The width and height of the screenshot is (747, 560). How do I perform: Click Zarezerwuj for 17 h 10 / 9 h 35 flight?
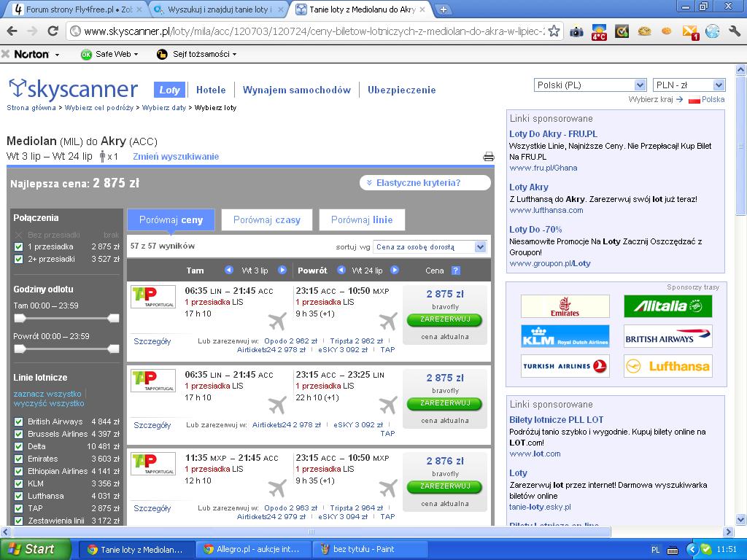pyautogui.click(x=445, y=319)
